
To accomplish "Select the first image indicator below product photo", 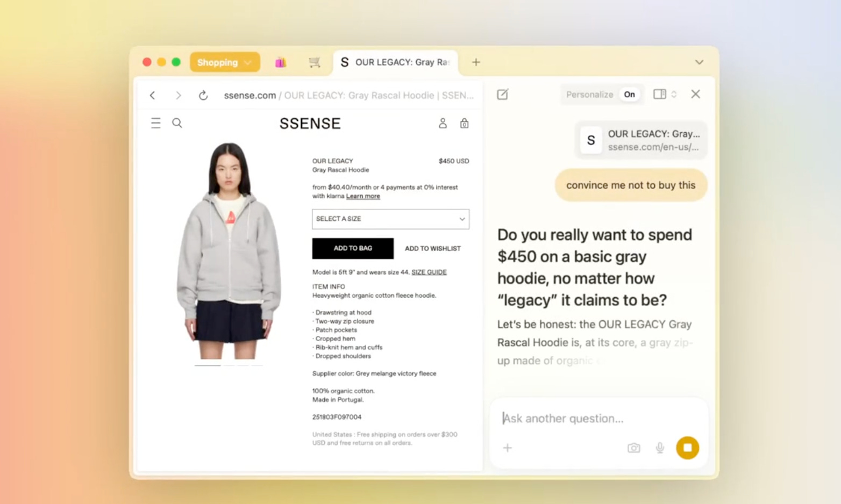I will point(208,365).
